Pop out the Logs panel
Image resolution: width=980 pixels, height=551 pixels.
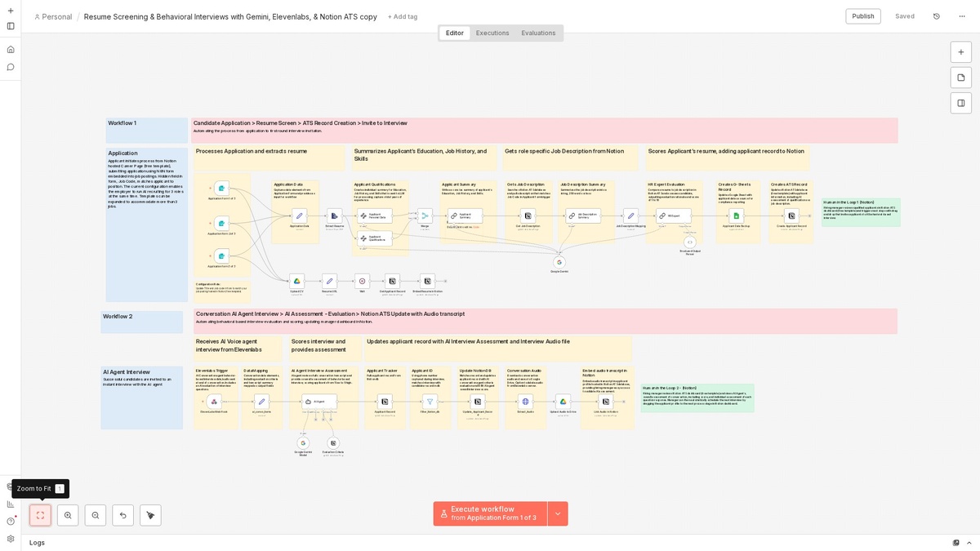coord(956,542)
